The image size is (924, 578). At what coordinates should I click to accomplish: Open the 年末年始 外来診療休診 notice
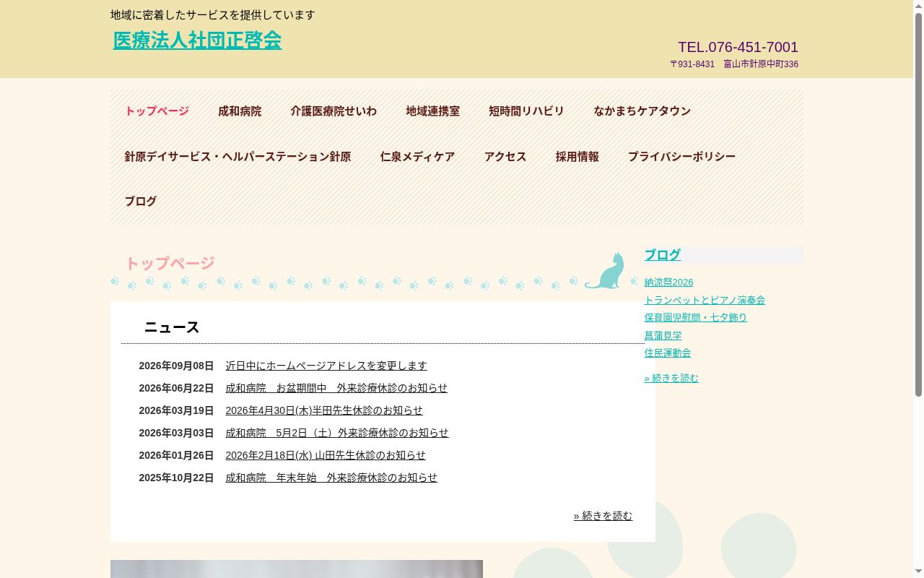(x=331, y=478)
